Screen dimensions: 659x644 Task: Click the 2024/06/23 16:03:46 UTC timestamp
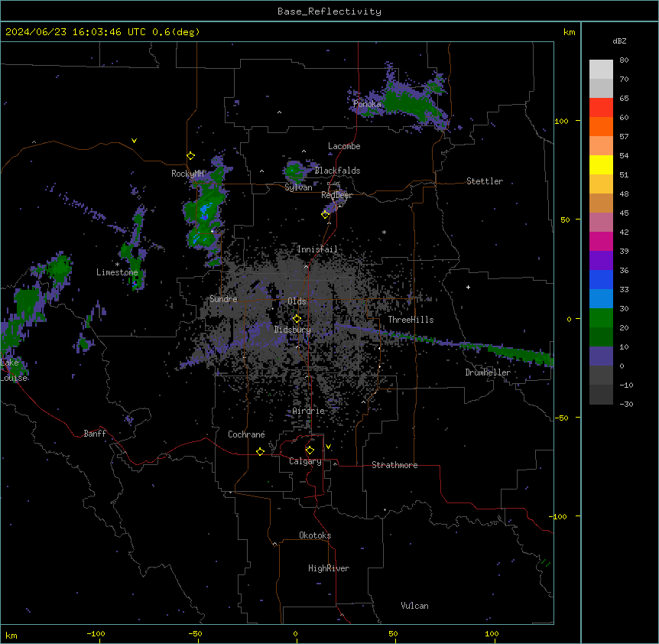click(76, 32)
